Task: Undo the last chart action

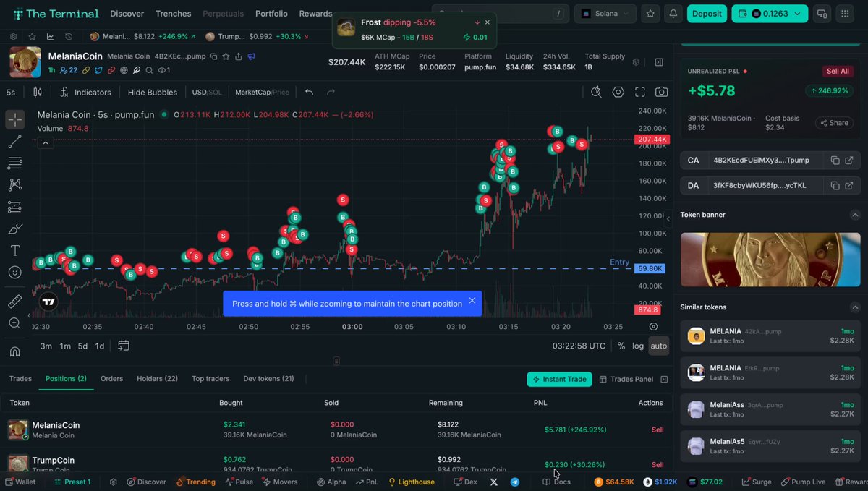Action: coord(310,93)
